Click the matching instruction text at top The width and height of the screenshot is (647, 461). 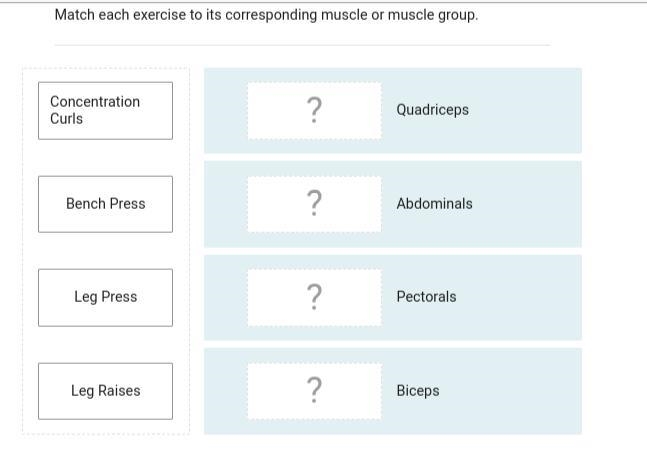pyautogui.click(x=266, y=15)
